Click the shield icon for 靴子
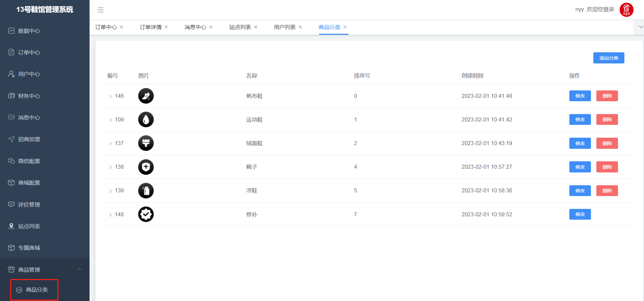The height and width of the screenshot is (301, 644). coord(146,167)
